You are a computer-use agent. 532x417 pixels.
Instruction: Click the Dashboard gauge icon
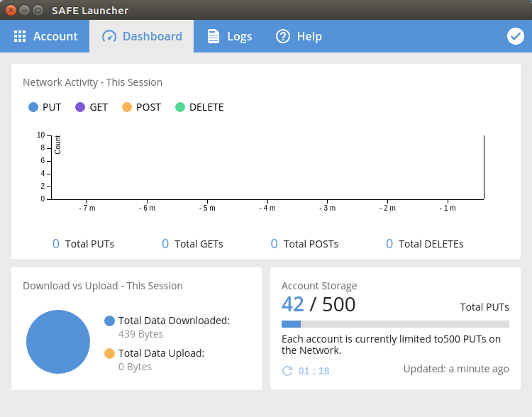[x=109, y=36]
